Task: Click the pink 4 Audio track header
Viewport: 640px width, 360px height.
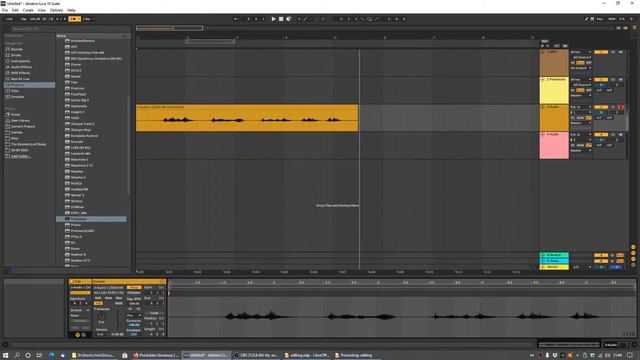Action: click(x=554, y=146)
